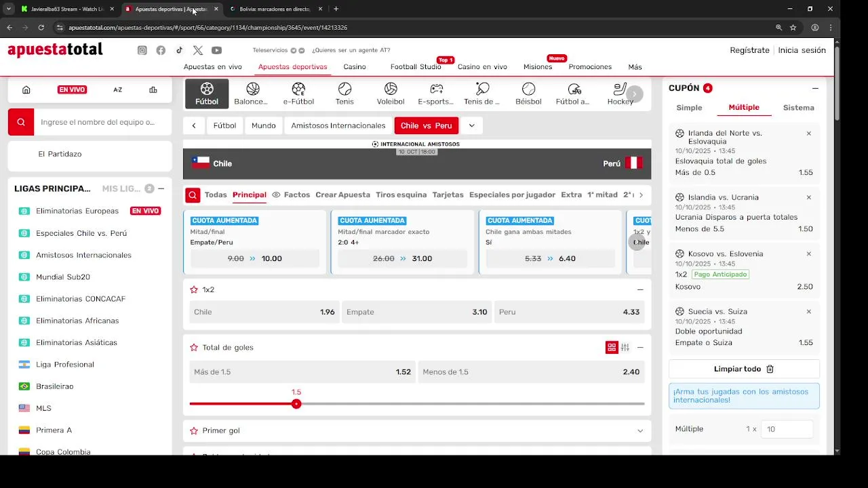The image size is (868, 488).
Task: Collapse the Cupón panel
Action: (815, 88)
